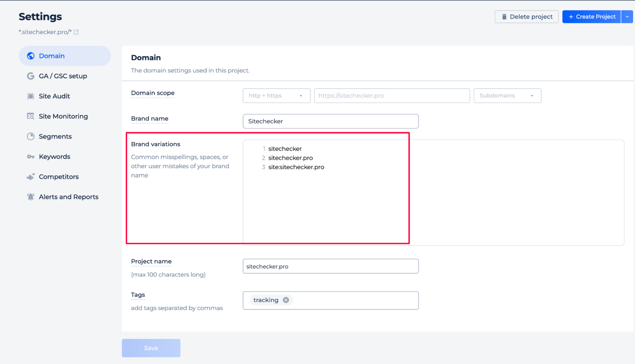635x364 pixels.
Task: Click the Save button
Action: point(151,348)
